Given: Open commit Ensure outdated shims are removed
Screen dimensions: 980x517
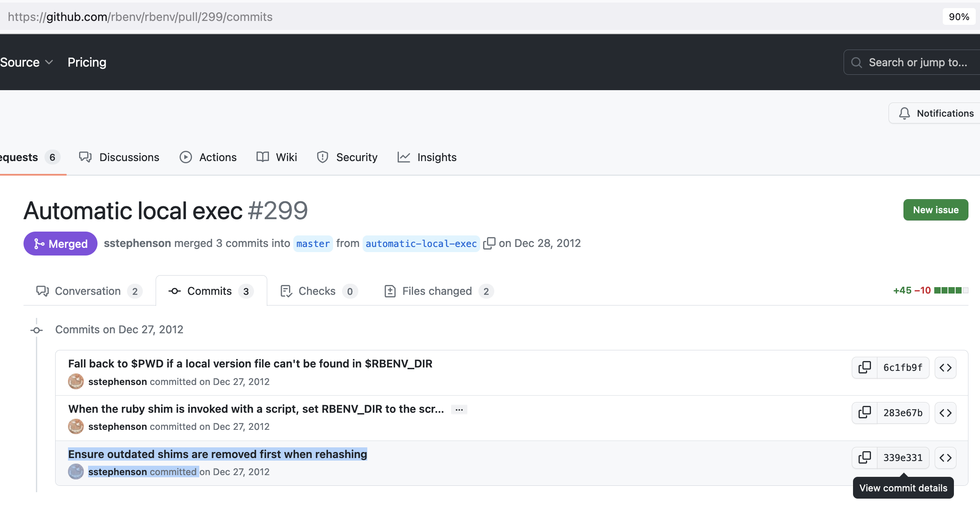Looking at the screenshot, I should pyautogui.click(x=218, y=454).
